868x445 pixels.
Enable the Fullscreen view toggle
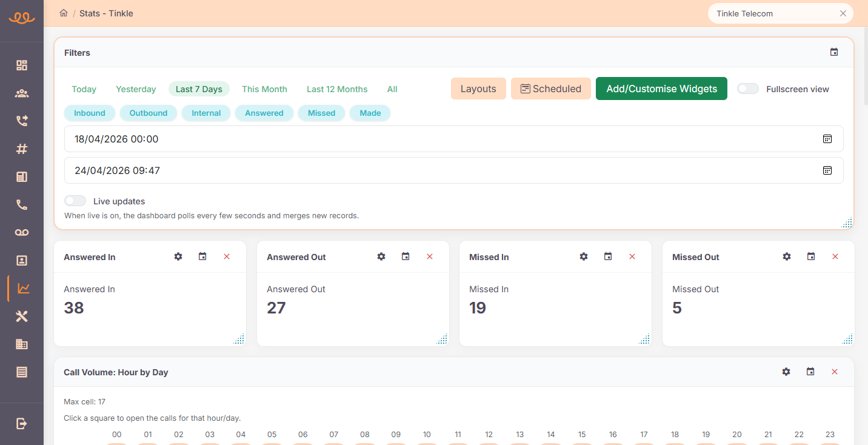pos(747,89)
